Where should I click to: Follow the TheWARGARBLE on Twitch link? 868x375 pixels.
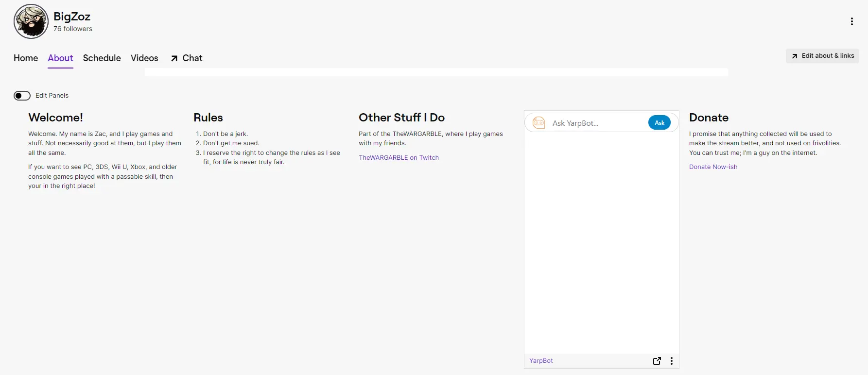click(399, 158)
